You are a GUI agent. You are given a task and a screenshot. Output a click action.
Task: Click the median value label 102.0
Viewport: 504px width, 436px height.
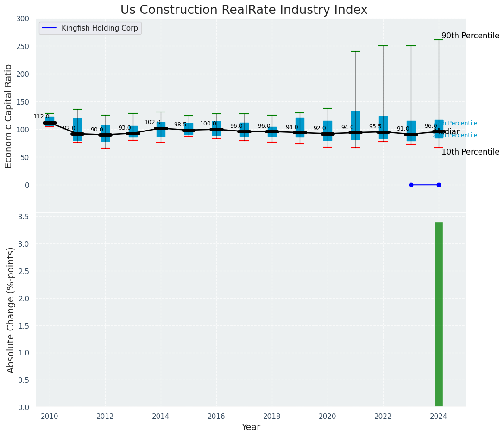[x=152, y=122]
